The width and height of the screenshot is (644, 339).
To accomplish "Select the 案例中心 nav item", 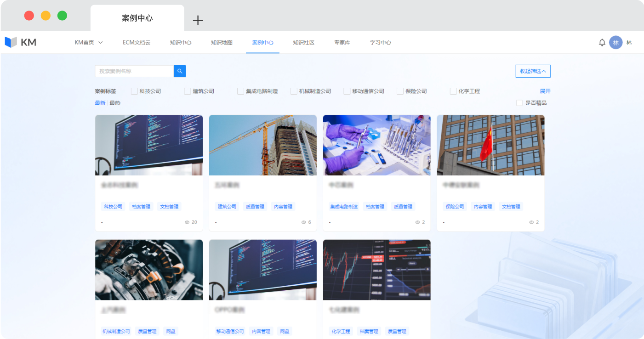I will 262,42.
